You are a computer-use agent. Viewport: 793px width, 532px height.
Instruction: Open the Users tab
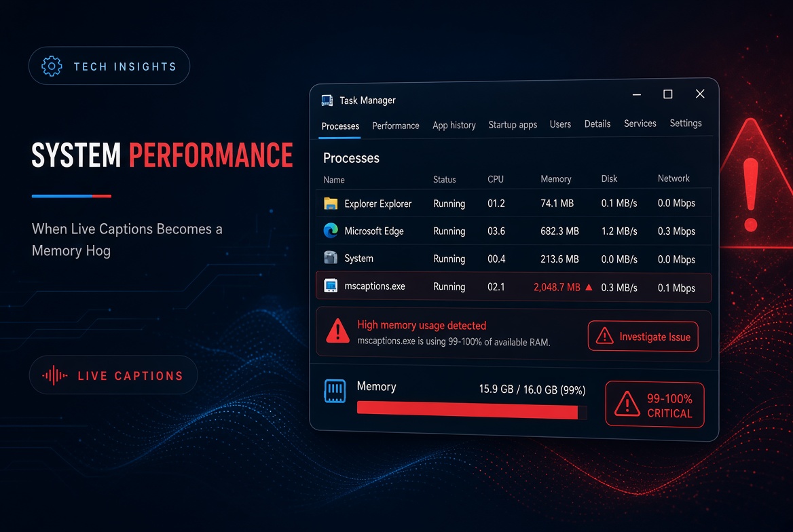560,124
